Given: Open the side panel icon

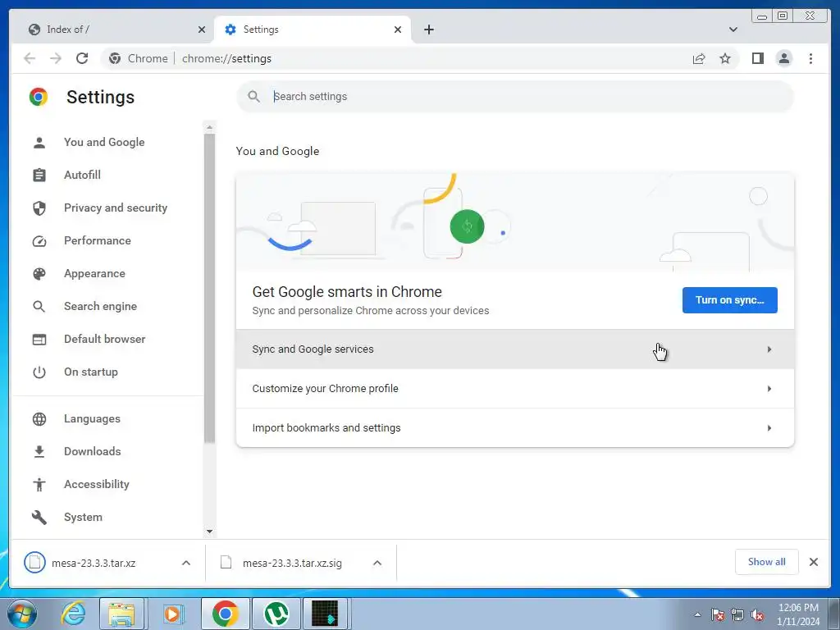Looking at the screenshot, I should pos(757,58).
